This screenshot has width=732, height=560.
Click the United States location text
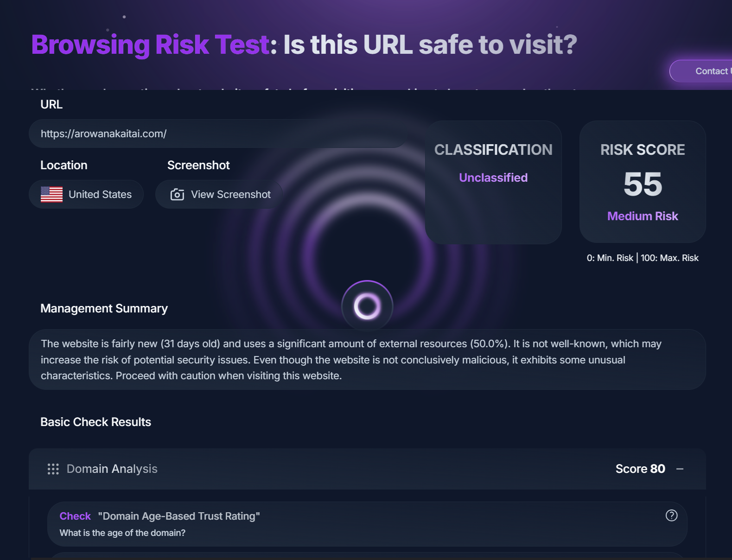(x=100, y=195)
